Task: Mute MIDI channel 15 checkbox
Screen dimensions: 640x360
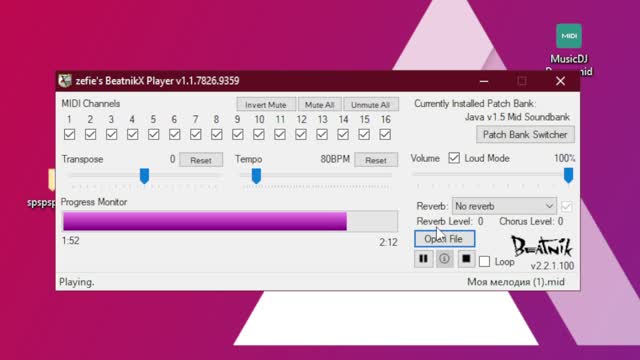Action: pos(364,134)
